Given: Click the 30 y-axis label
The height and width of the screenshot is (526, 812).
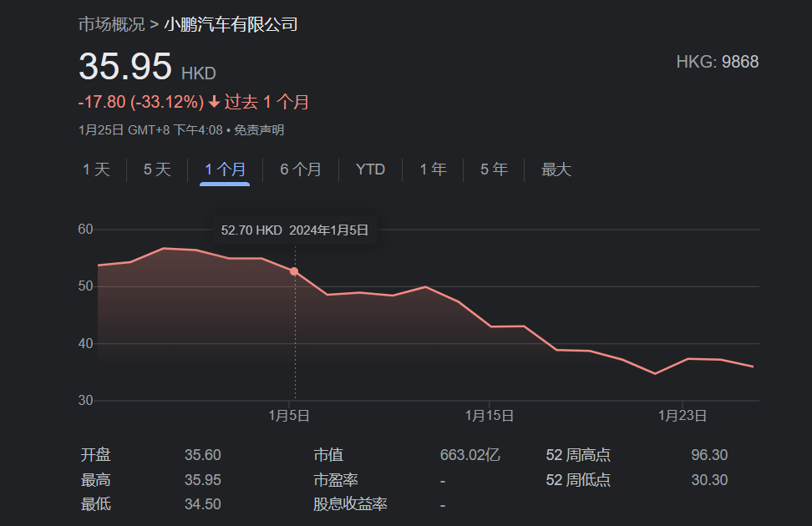Looking at the screenshot, I should [85, 400].
